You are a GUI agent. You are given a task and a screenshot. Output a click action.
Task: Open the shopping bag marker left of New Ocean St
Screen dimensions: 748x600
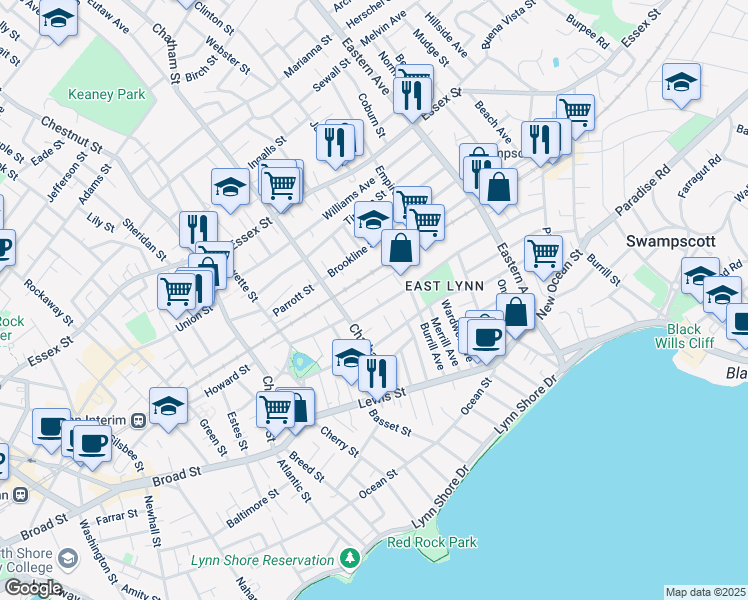click(x=515, y=312)
